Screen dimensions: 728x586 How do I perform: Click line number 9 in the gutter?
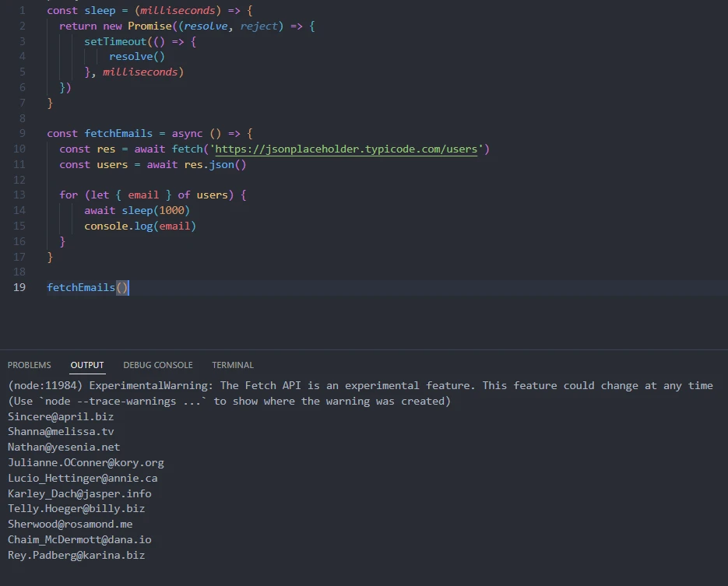(x=23, y=133)
